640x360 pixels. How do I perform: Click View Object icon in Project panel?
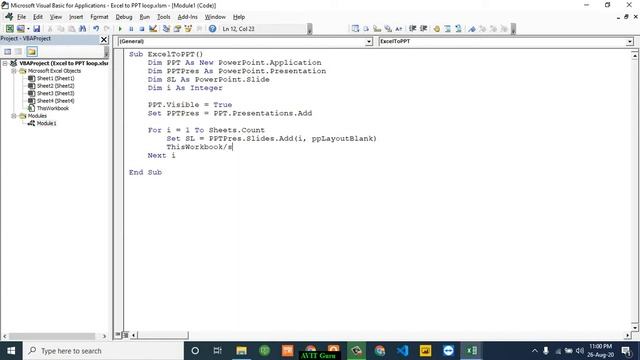(x=18, y=51)
